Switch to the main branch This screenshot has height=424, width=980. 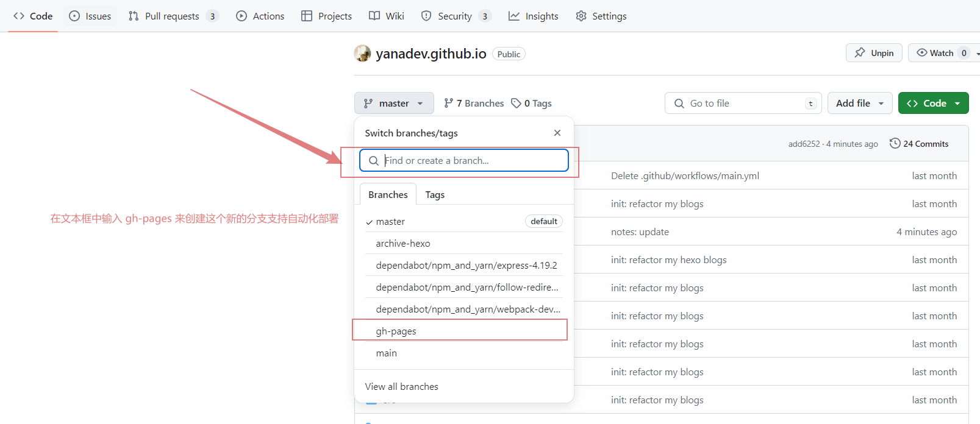pos(464,353)
